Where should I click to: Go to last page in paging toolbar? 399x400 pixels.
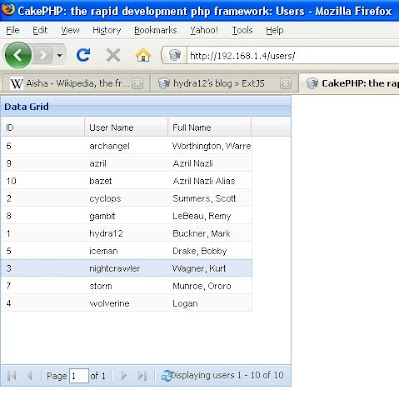(x=142, y=376)
